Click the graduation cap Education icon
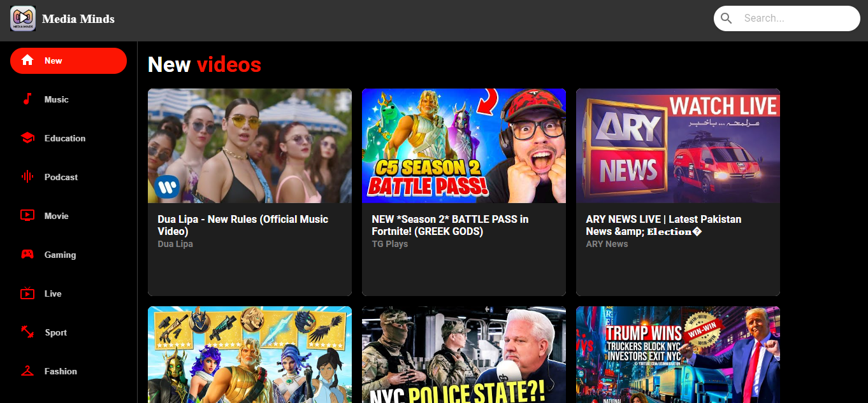Screen dimensions: 868x403 (27, 138)
